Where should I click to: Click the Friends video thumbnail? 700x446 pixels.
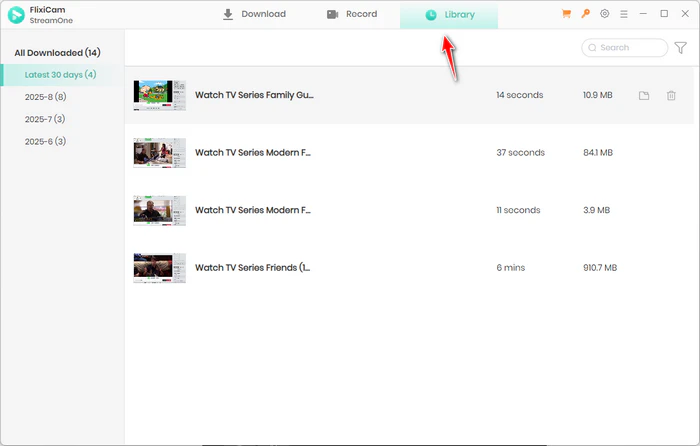tap(159, 268)
